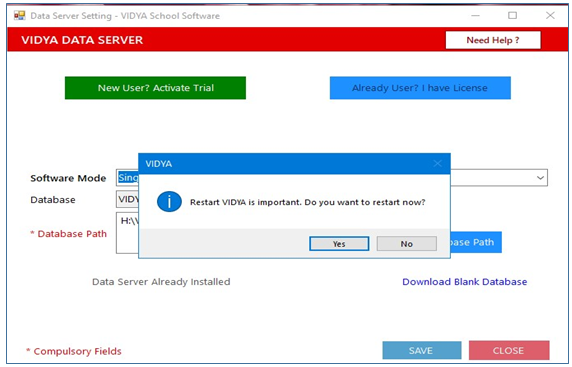The image size is (572, 367).
Task: Click the '* Compulsory Fields' note
Action: pyautogui.click(x=74, y=351)
